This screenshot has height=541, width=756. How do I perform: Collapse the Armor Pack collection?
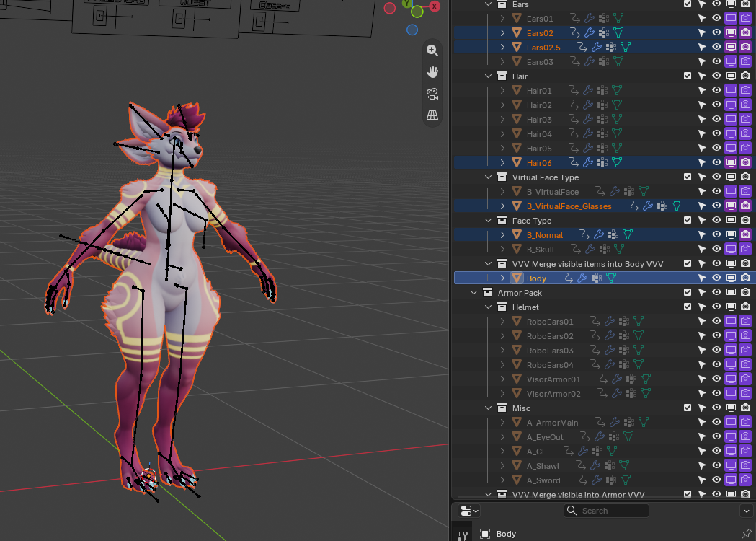[473, 292]
